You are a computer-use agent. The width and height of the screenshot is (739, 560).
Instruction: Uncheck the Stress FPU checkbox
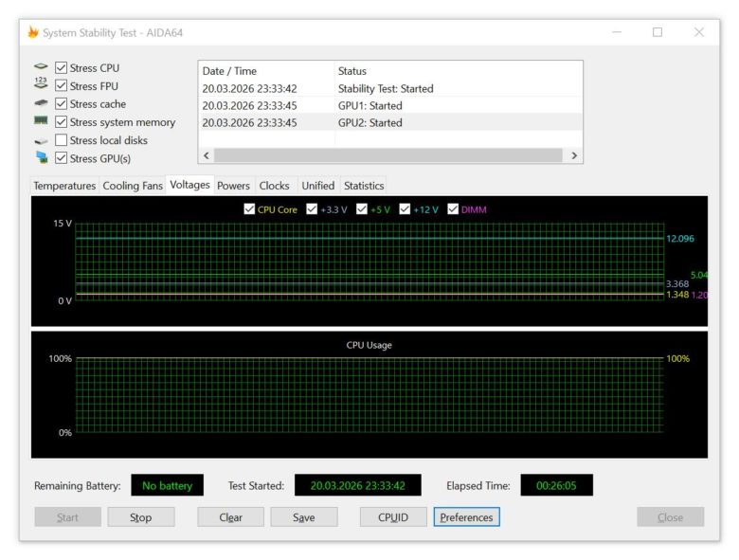coord(61,86)
